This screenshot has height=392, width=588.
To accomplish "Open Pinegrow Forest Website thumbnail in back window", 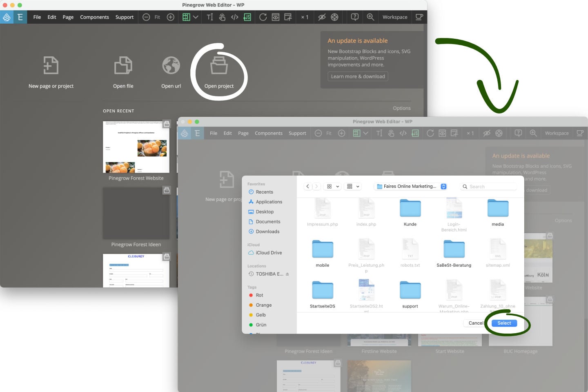I will pos(136,147).
